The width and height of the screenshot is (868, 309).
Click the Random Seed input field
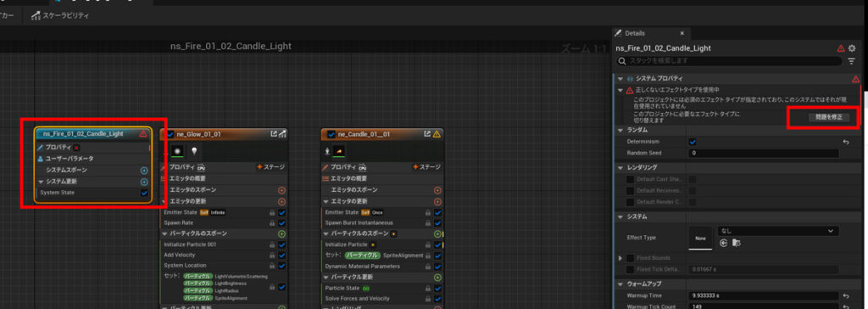coord(764,153)
